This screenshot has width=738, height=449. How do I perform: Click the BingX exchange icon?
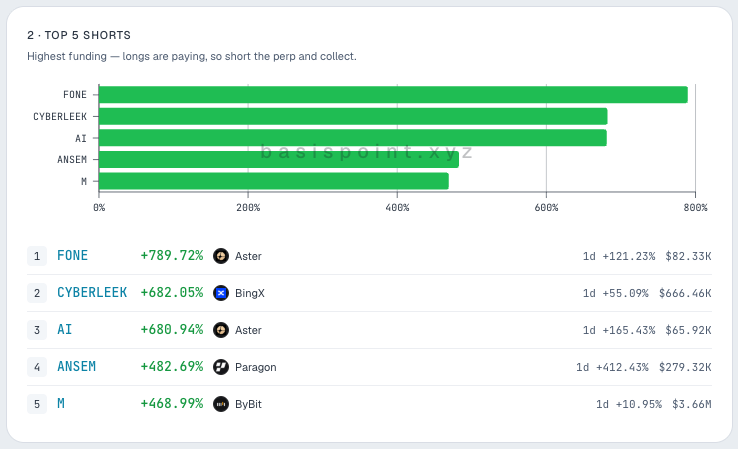[x=221, y=293]
